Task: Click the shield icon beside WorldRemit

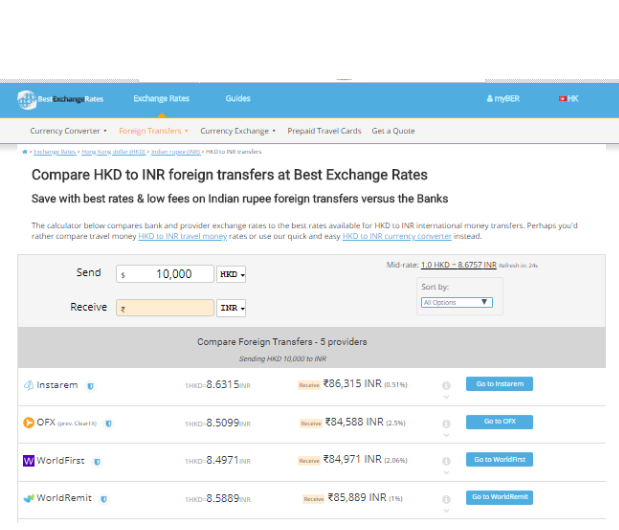Action: (x=104, y=499)
